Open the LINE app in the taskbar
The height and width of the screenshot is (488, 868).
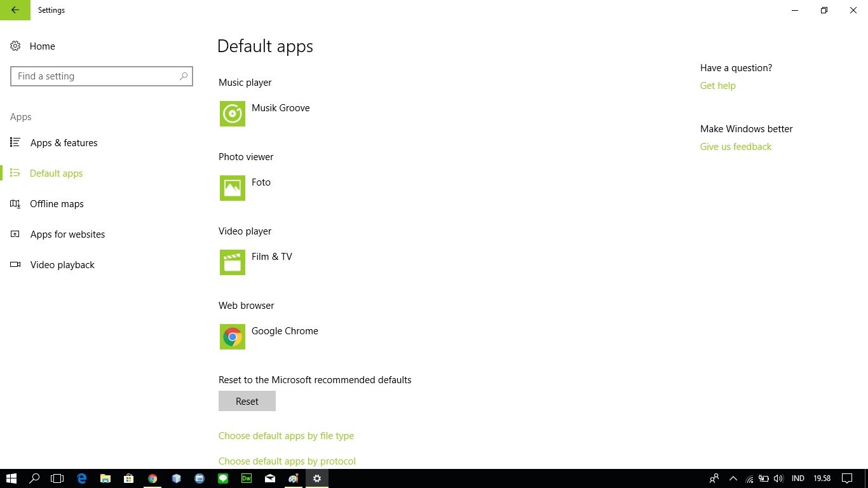pos(223,478)
